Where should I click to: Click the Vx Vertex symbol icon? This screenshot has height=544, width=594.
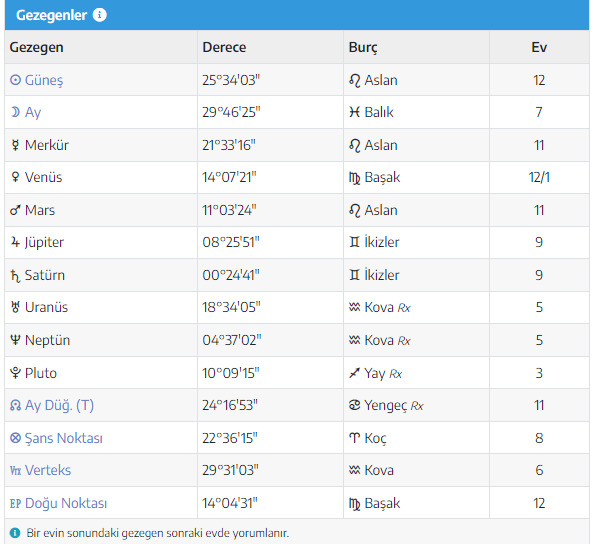[x=15, y=471]
